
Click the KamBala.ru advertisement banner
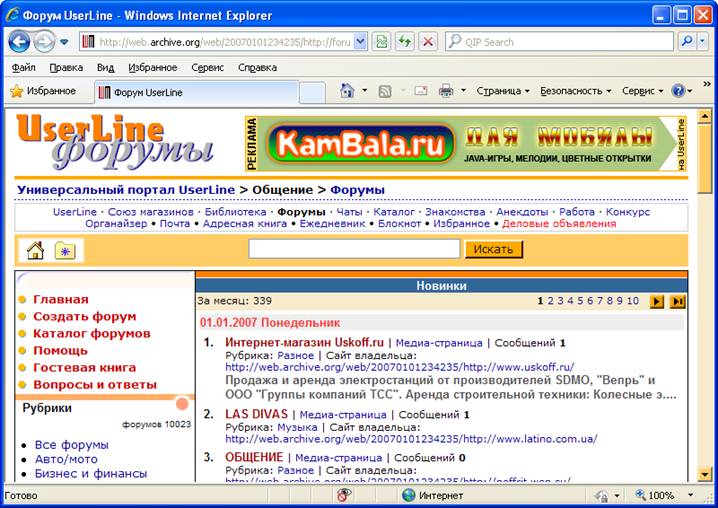[466, 144]
